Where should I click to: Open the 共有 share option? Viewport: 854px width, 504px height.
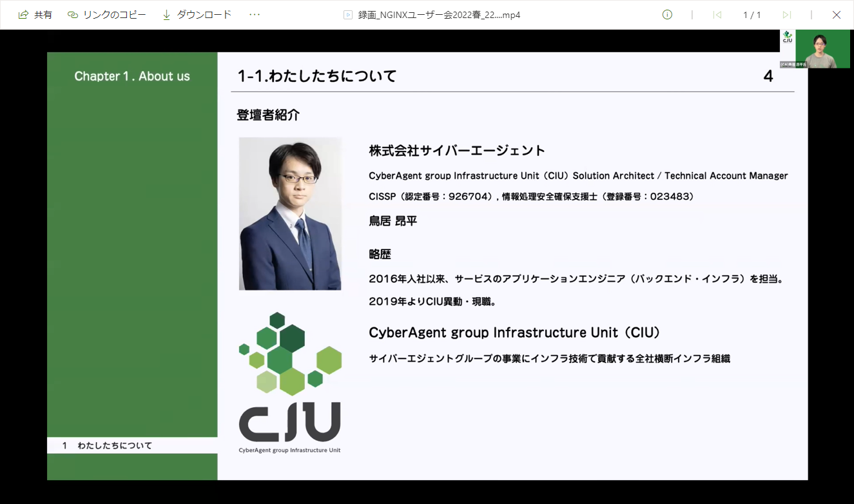35,15
